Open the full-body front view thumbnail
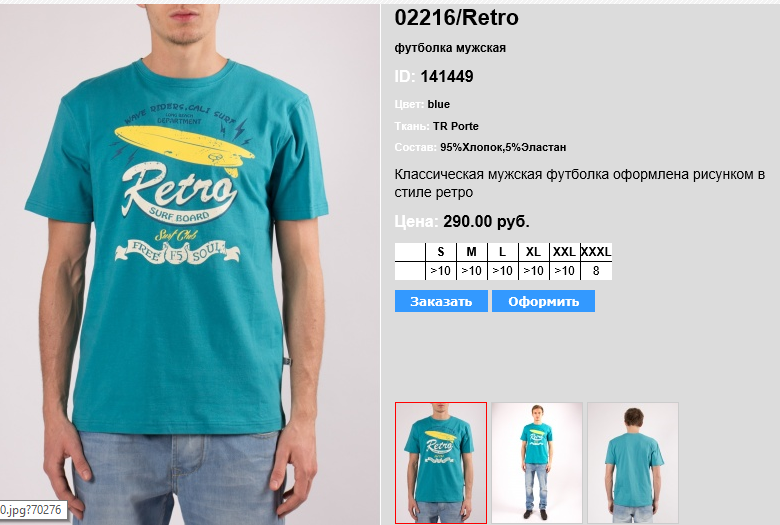 (537, 462)
